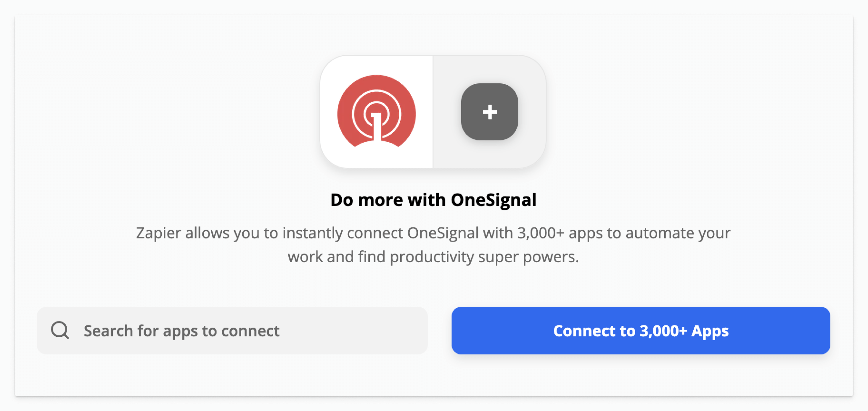The width and height of the screenshot is (868, 411).
Task: Click the dark gray plus icon
Action: 490,112
